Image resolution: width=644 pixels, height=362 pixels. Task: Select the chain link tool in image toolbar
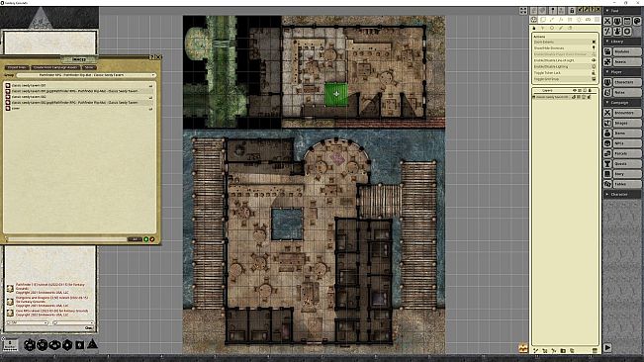589,20
